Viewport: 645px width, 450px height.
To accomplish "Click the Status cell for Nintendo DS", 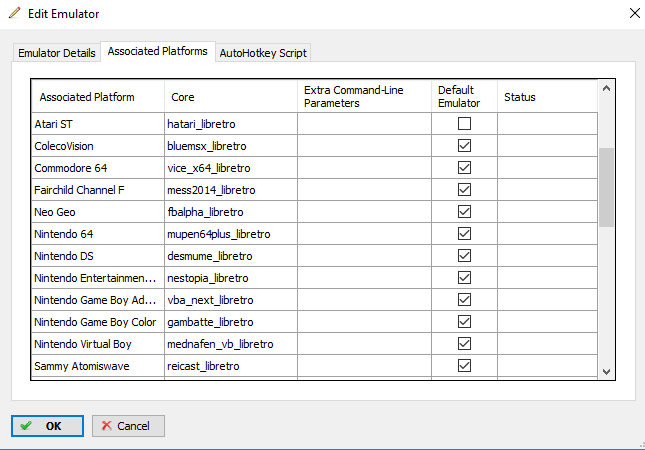I will pyautogui.click(x=548, y=256).
